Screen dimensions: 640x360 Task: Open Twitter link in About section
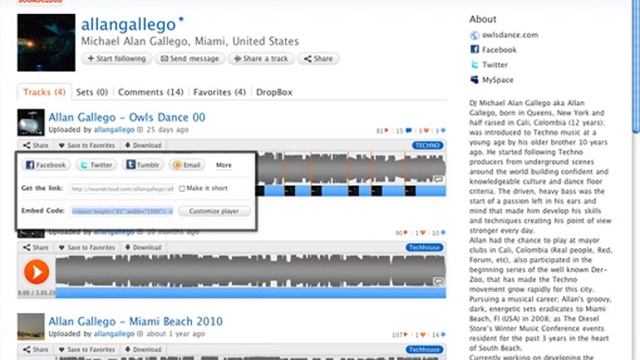(x=495, y=65)
